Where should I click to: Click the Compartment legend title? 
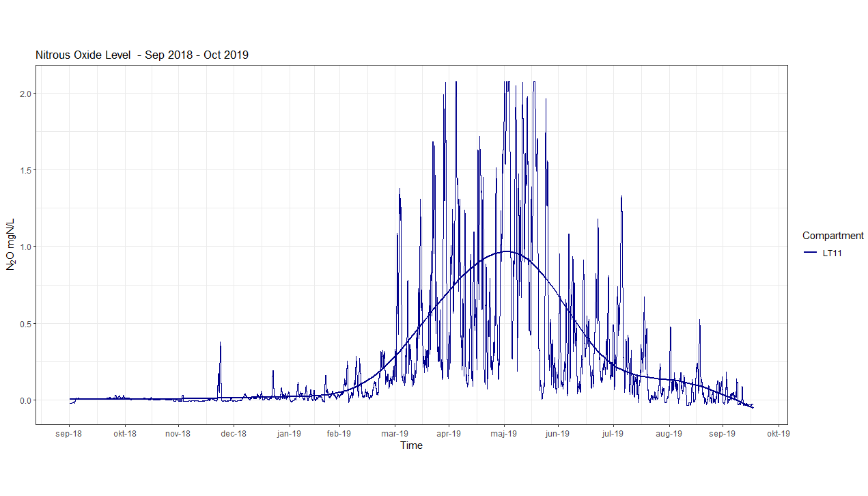pyautogui.click(x=832, y=236)
